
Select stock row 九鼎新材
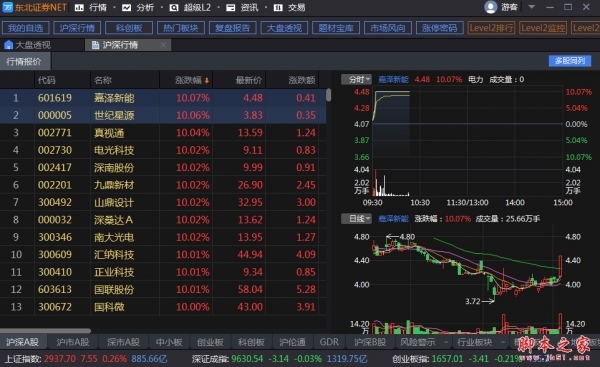pyautogui.click(x=163, y=185)
